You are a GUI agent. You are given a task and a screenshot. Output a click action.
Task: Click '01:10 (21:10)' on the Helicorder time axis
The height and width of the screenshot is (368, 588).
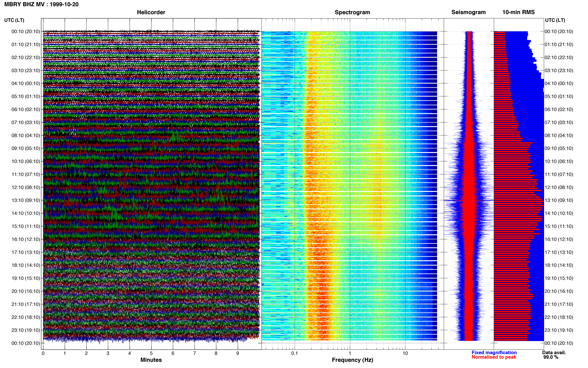click(x=26, y=45)
